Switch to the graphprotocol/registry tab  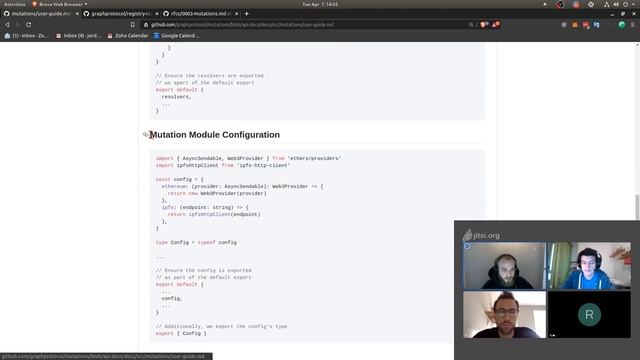[x=120, y=13]
